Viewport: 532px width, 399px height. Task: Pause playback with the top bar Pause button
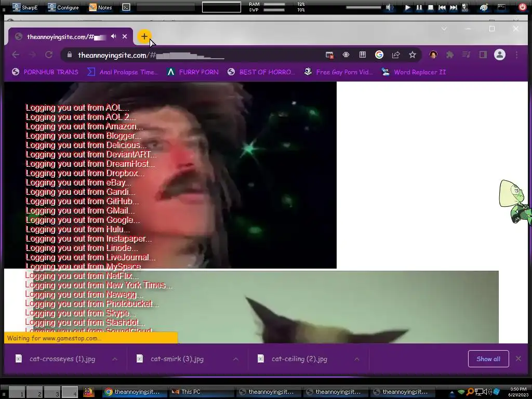(419, 7)
